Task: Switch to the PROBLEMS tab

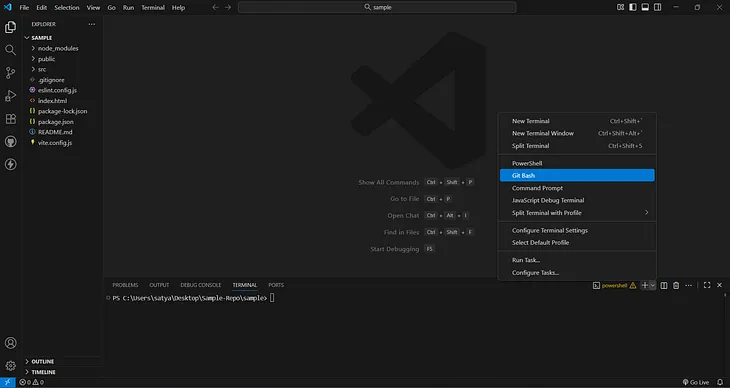Action: 125,285
